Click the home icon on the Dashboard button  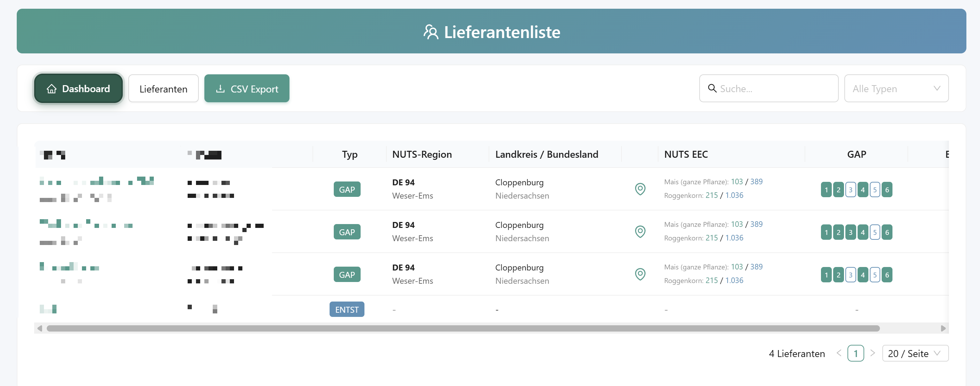[x=51, y=88]
